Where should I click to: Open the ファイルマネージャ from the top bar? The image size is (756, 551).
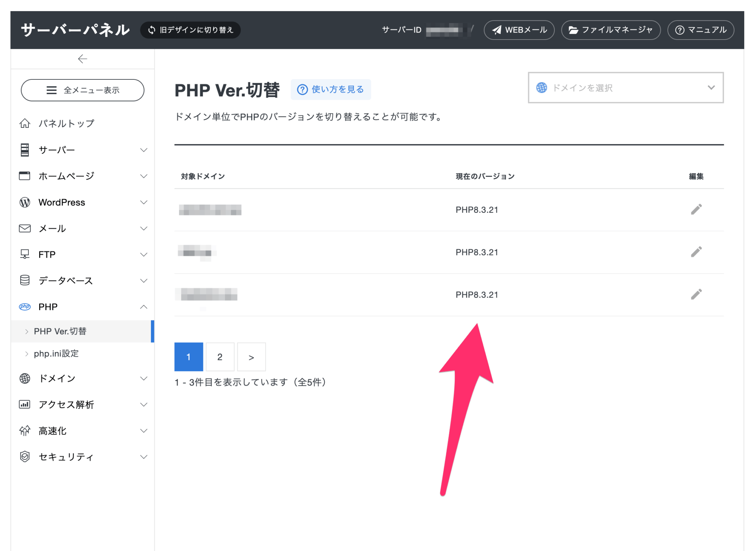[611, 30]
